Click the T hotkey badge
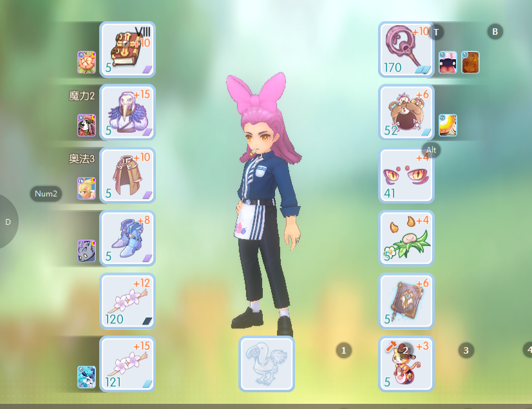This screenshot has height=409, width=532. (436, 32)
